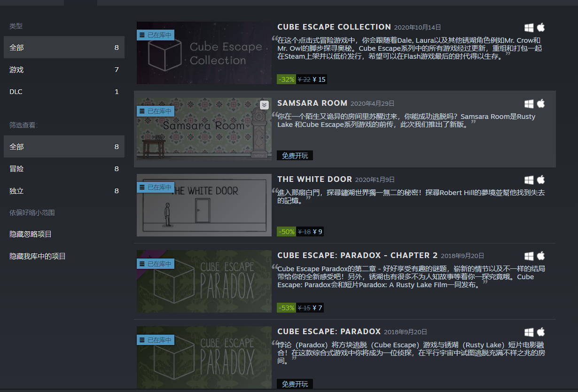The height and width of the screenshot is (392, 578).
Task: Click release date 2018年9月20日 on Paradox Chapter 2
Action: [462, 256]
